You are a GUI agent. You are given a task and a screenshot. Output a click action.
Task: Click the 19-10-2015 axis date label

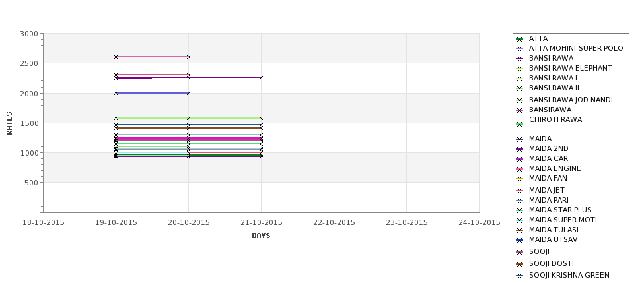point(116,223)
